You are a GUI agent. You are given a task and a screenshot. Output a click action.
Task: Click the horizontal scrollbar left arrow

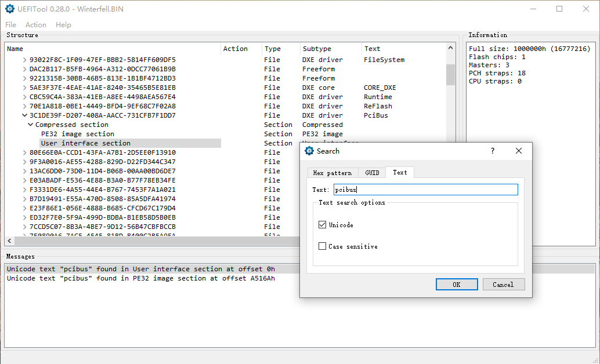[x=9, y=241]
